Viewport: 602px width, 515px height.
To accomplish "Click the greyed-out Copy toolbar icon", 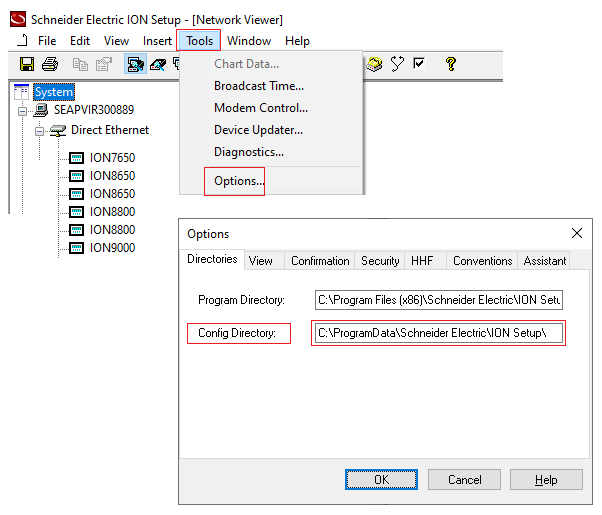I will [x=80, y=64].
